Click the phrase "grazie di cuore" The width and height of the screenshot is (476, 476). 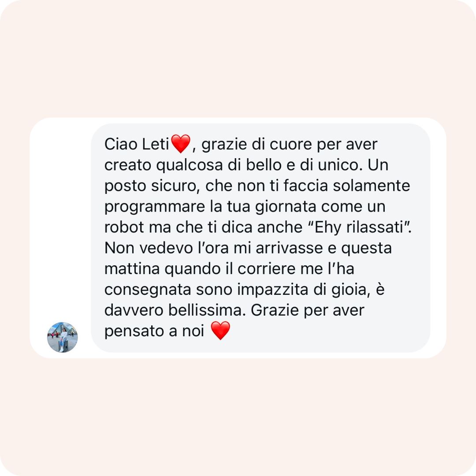[x=257, y=144]
